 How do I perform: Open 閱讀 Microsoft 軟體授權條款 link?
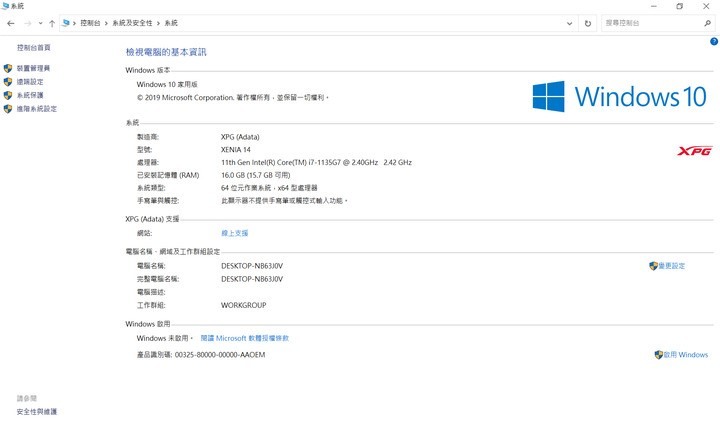coord(245,338)
